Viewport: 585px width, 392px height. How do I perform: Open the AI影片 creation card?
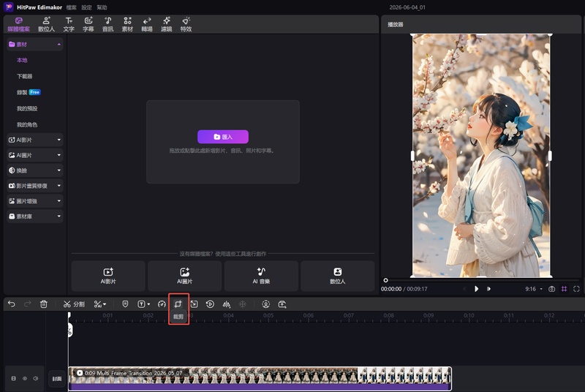[x=108, y=276]
